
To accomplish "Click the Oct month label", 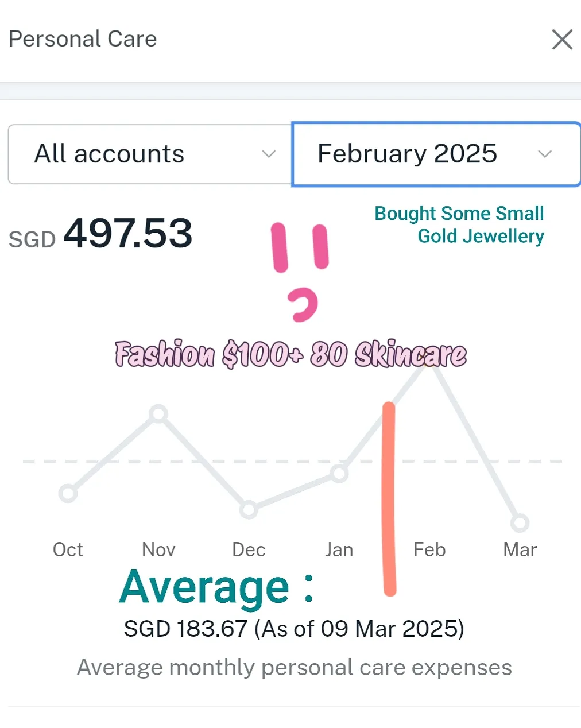I will (68, 549).
